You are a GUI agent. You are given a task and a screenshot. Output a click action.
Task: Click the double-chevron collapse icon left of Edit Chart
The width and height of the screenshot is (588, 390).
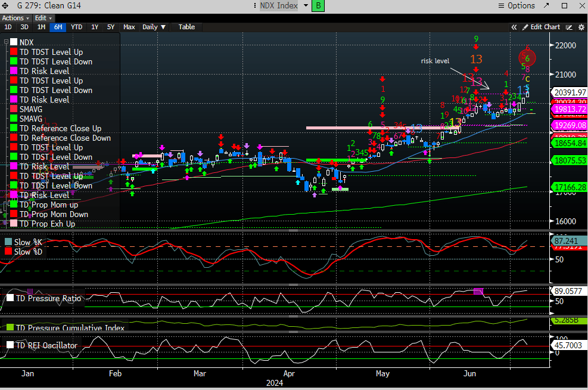coord(514,27)
